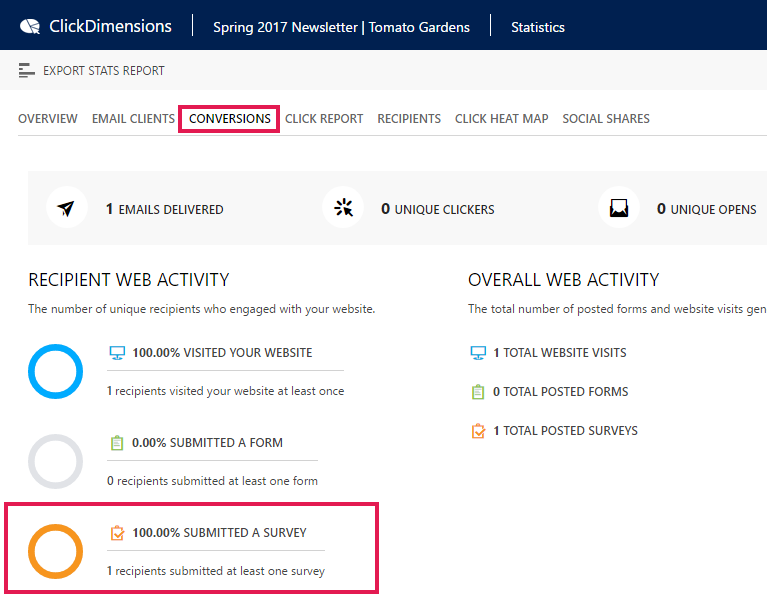Viewport: 767px width, 597px height.
Task: Click monitor icon beside Visited Your Website
Action: tap(117, 352)
